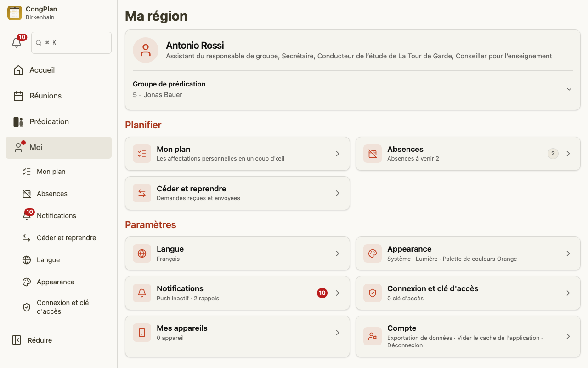The width and height of the screenshot is (588, 368).
Task: Click the device icon on Mes appareils card
Action: [142, 333]
